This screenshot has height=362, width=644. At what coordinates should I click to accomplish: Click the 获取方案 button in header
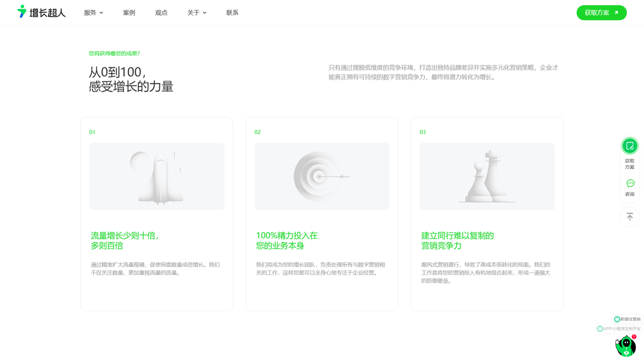point(601,13)
